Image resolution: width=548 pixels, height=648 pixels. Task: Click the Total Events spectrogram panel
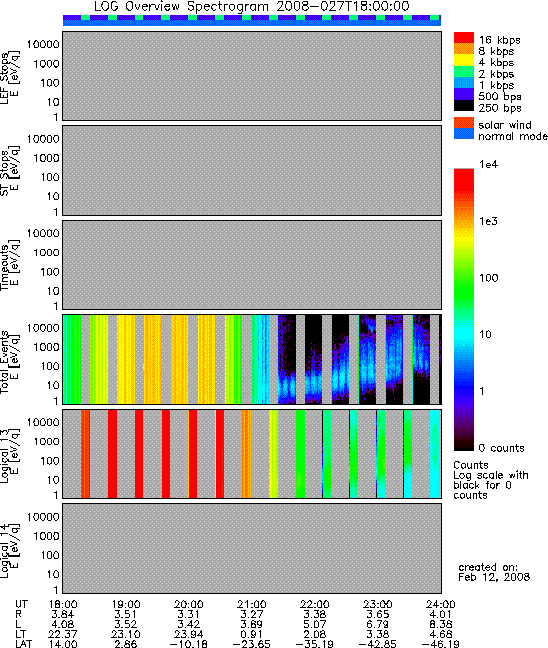point(252,360)
